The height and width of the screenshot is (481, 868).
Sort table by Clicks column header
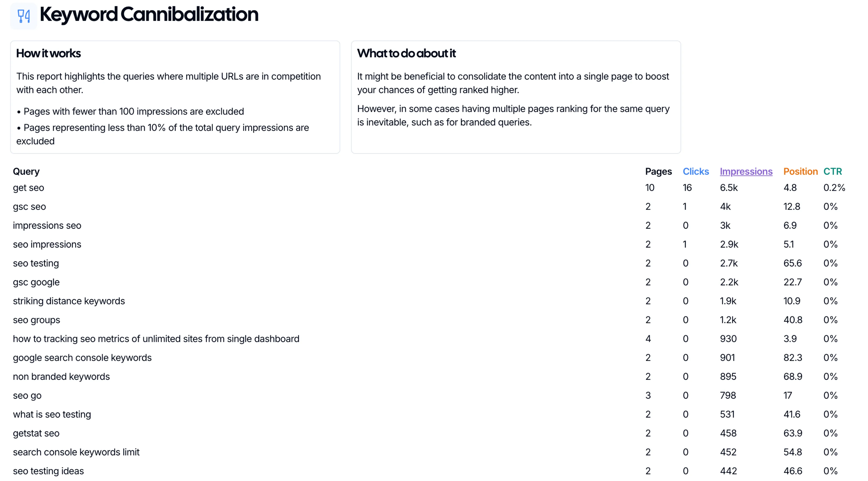pos(695,171)
